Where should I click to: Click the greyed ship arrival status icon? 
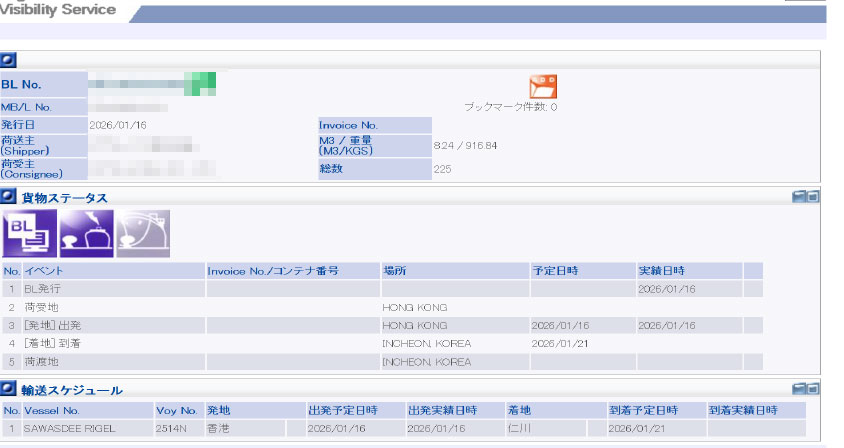click(x=143, y=234)
